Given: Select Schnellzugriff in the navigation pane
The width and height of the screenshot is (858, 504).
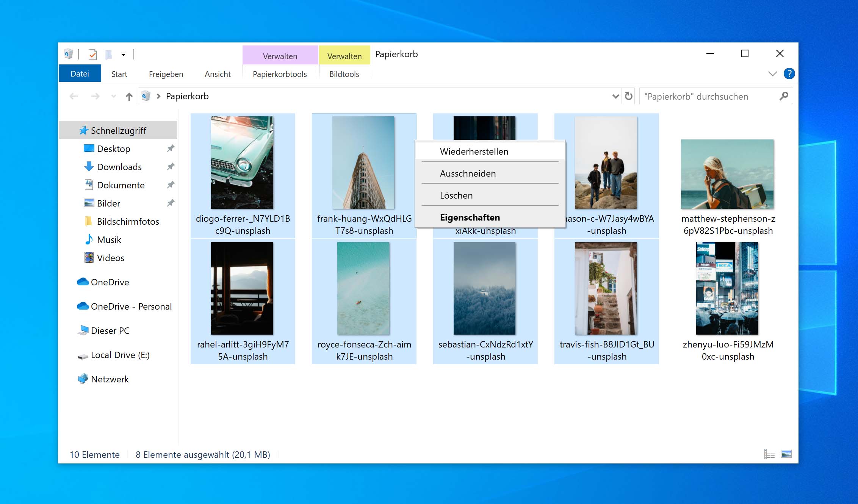Looking at the screenshot, I should coord(118,130).
